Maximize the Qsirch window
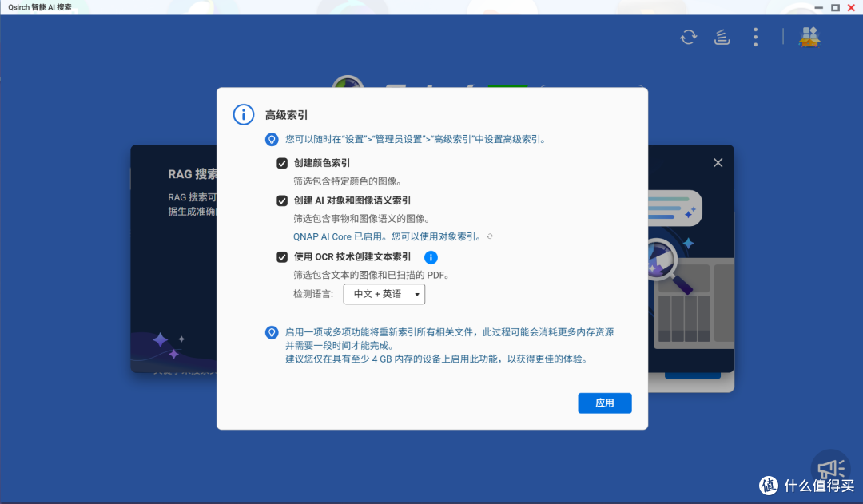The width and height of the screenshot is (863, 504). pyautogui.click(x=835, y=8)
